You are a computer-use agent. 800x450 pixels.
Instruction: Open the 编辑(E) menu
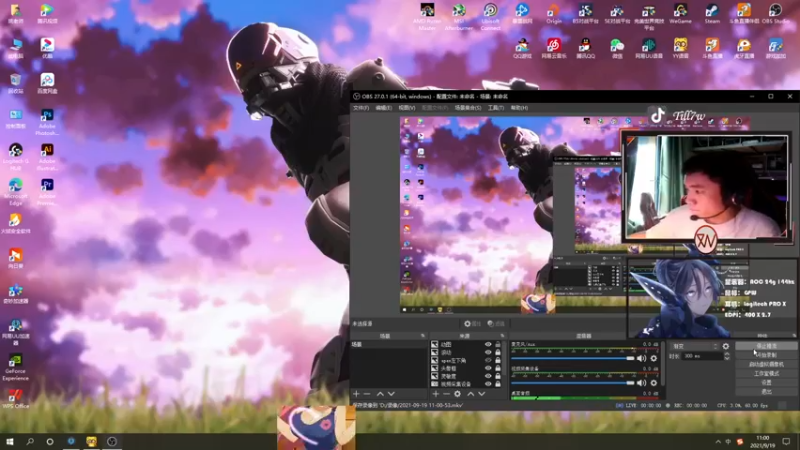pyautogui.click(x=384, y=108)
